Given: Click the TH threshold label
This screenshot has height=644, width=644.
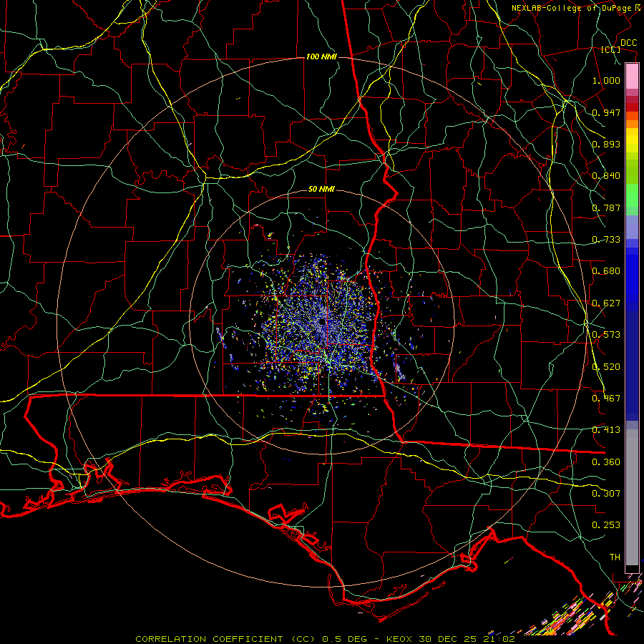Looking at the screenshot, I should tap(615, 557).
